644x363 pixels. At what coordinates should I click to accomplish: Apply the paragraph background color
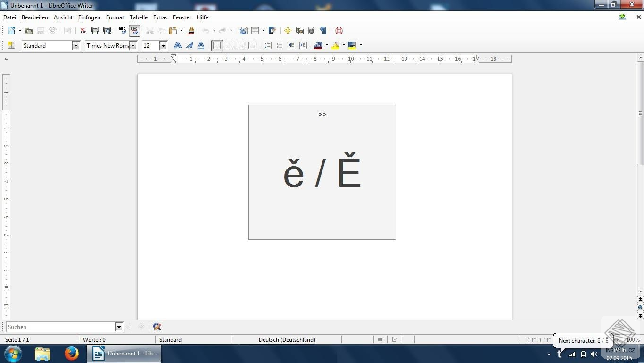click(352, 45)
